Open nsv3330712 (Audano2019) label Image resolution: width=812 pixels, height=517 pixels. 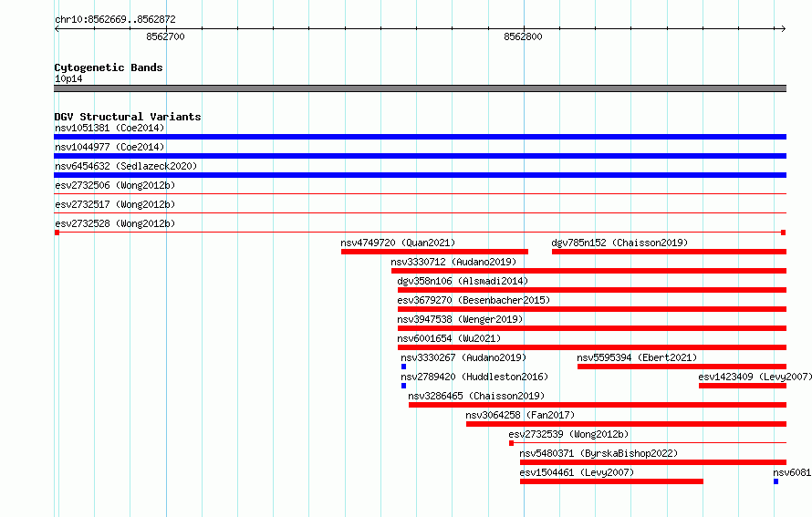(x=453, y=262)
